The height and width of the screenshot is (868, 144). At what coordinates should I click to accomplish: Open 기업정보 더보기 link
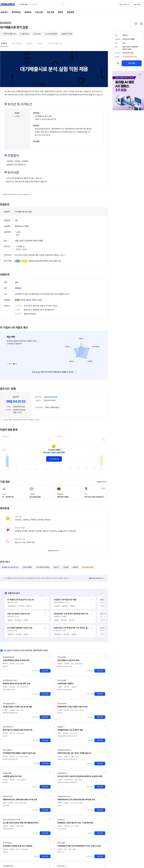pyautogui.click(x=102, y=482)
